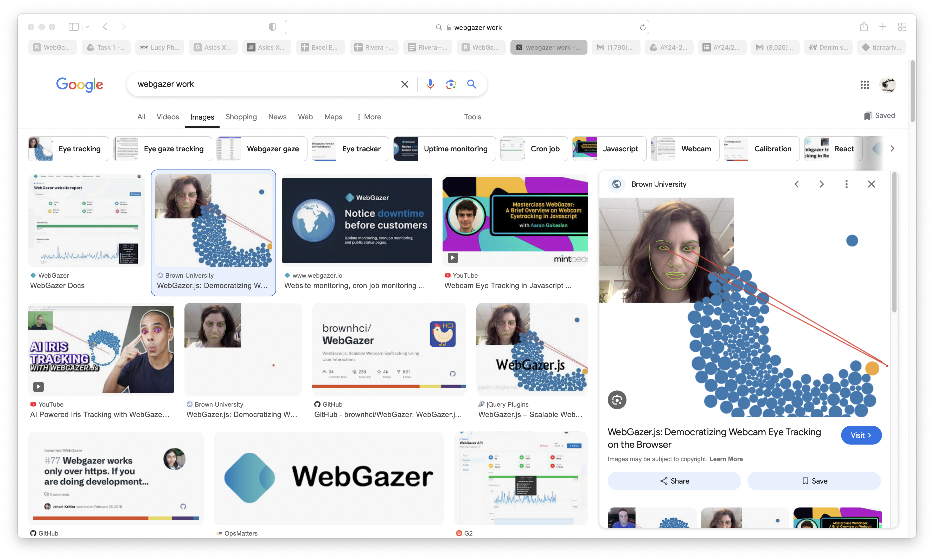
Task: Open the Notice downtime webgazer.io image
Action: tap(357, 220)
